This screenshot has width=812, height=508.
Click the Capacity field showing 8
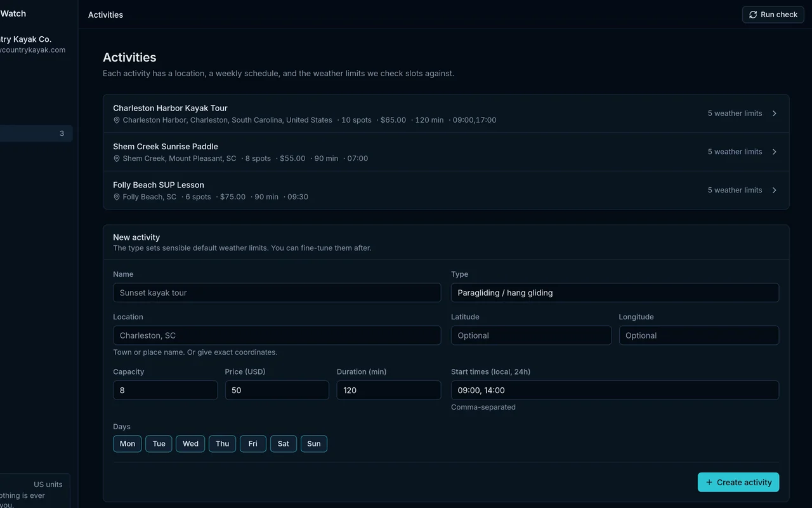[165, 390]
